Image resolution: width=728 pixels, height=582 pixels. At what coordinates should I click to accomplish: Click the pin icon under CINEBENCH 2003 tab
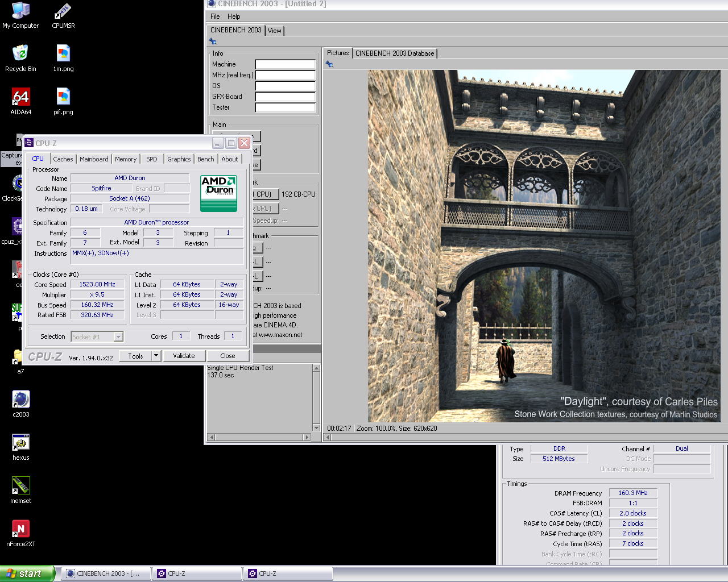(x=213, y=41)
